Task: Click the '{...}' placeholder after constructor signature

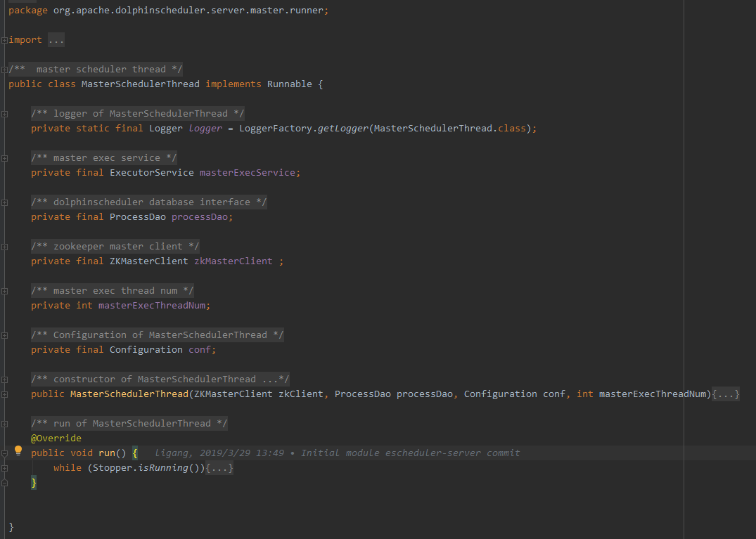Action: (726, 394)
